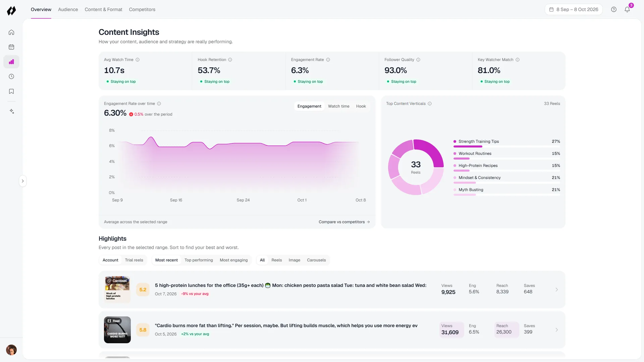
Task: Select Strength Training Tips vertical
Action: 479,141
